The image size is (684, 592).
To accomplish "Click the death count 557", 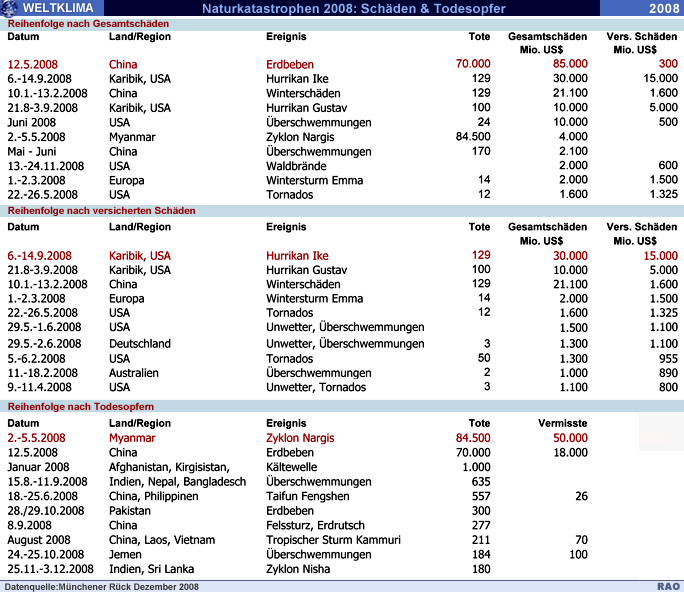I will coord(481,496).
